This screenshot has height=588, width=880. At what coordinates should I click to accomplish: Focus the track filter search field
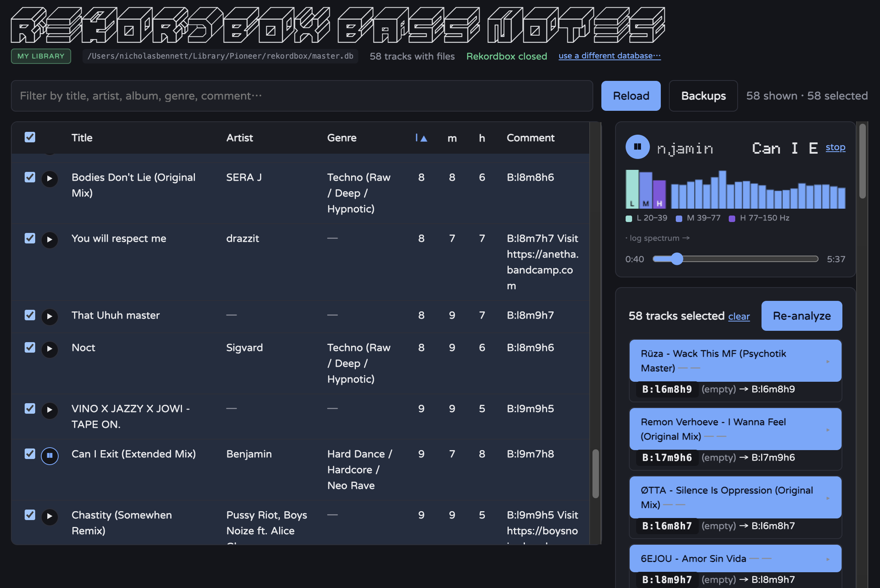pyautogui.click(x=302, y=96)
